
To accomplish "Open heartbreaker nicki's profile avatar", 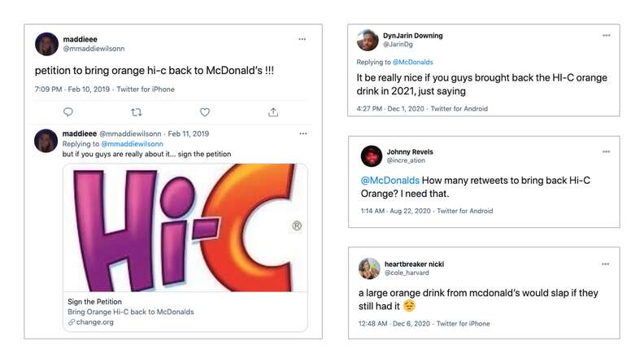I will (370, 269).
